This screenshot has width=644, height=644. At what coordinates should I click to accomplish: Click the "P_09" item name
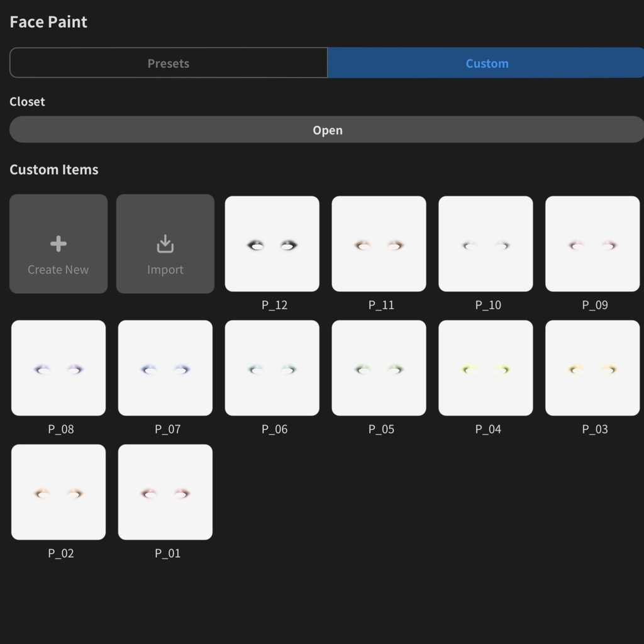pos(595,305)
